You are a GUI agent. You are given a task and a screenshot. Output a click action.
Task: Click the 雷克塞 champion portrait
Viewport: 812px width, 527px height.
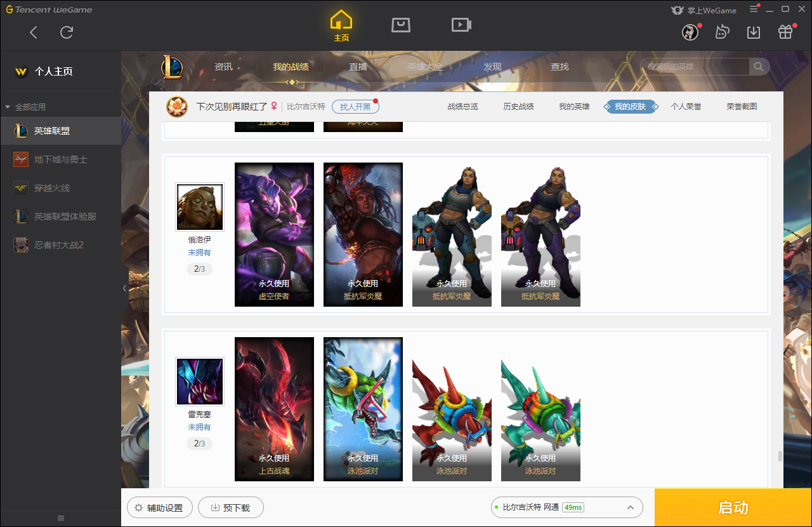(x=200, y=382)
